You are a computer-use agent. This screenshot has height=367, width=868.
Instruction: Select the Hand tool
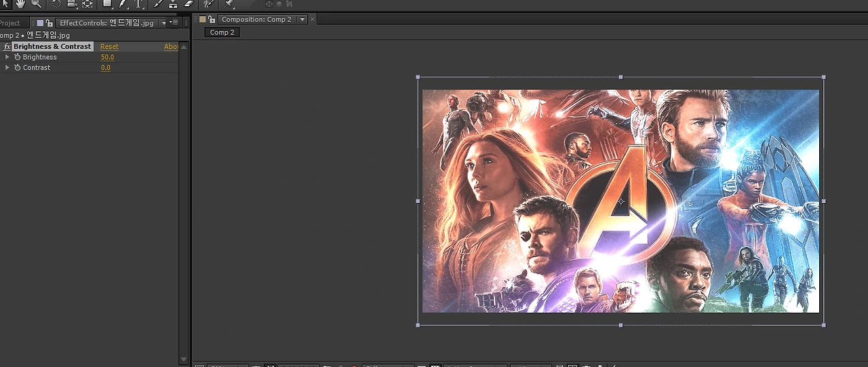pos(20,3)
